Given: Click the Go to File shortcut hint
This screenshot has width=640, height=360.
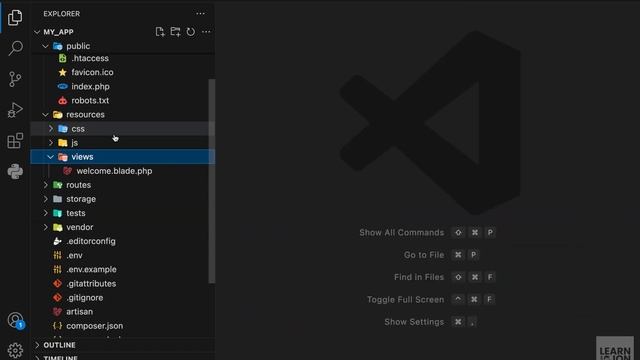Looking at the screenshot, I should click(x=441, y=255).
